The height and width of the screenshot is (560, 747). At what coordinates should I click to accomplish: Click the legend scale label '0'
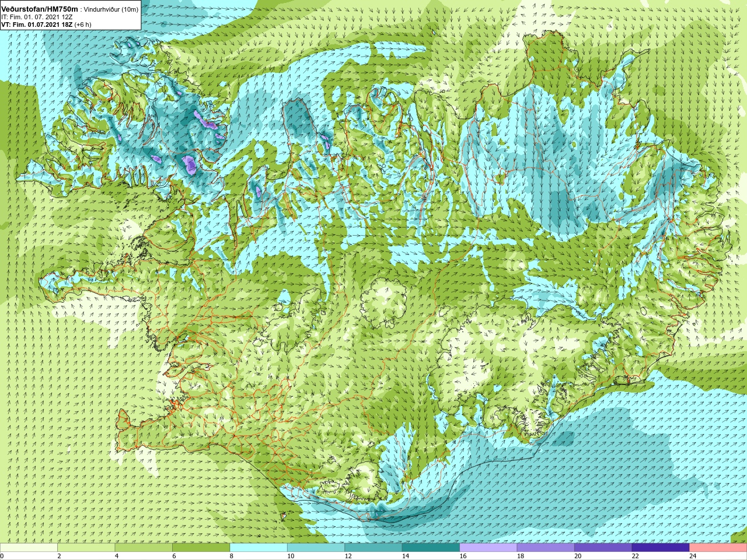pos(2,556)
